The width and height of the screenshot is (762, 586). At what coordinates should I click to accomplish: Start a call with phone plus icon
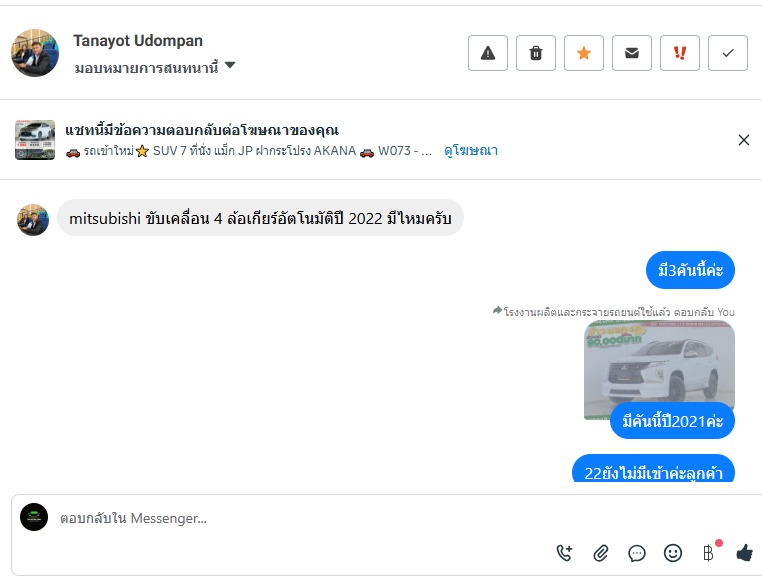click(x=564, y=553)
